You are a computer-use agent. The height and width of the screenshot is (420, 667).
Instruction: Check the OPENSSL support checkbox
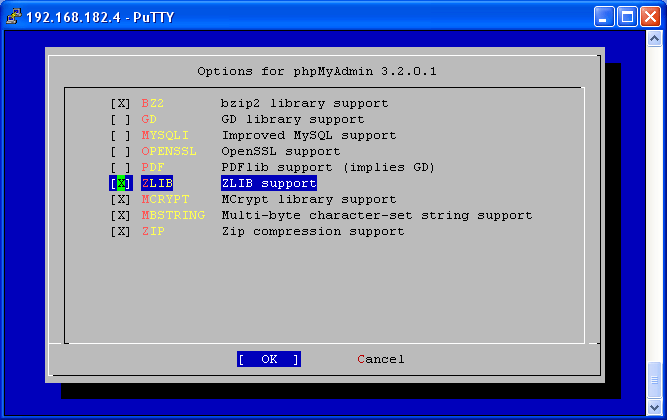tap(121, 151)
